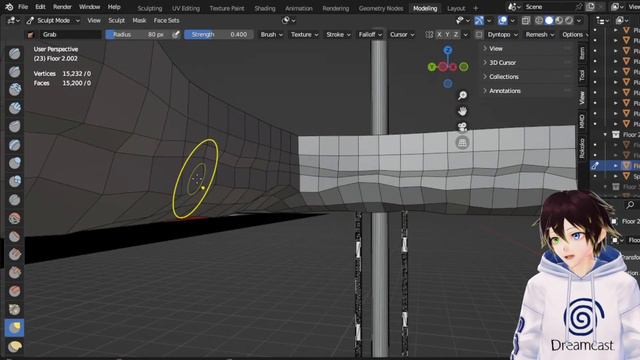640x360 pixels.
Task: Select the Draw sculpt brush
Action: click(14, 53)
